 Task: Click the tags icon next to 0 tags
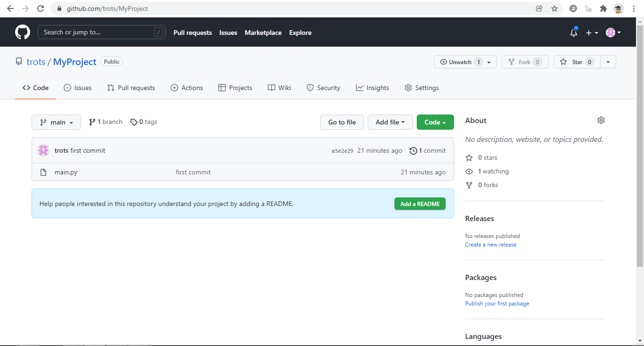tap(134, 122)
